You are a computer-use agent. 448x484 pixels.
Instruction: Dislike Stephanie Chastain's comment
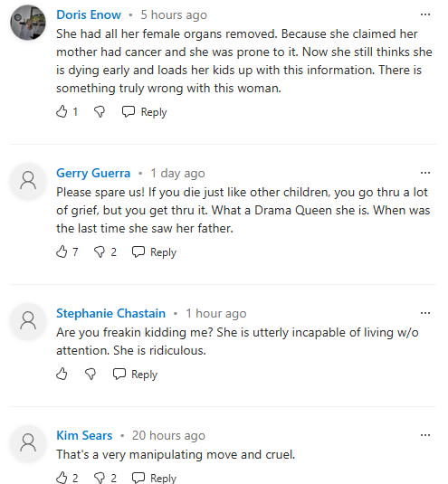pos(91,375)
